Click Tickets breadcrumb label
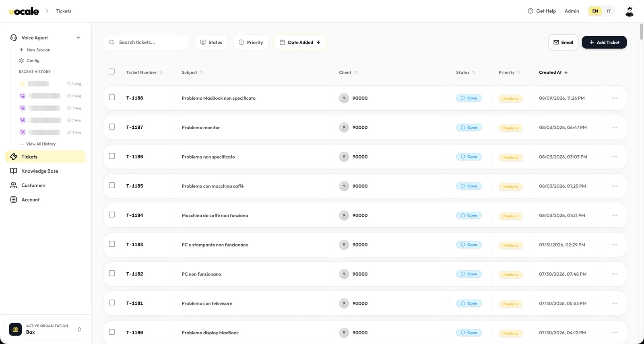644x344 pixels. pyautogui.click(x=64, y=11)
